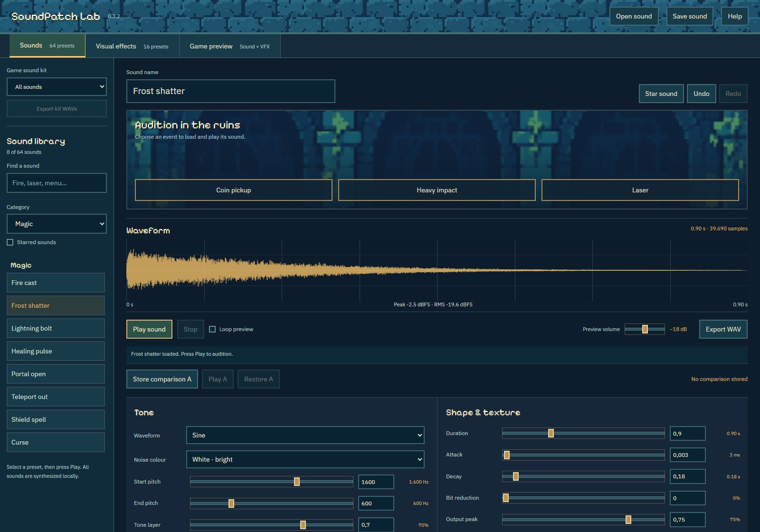Click the Redo button
This screenshot has height=532, width=760.
point(733,94)
